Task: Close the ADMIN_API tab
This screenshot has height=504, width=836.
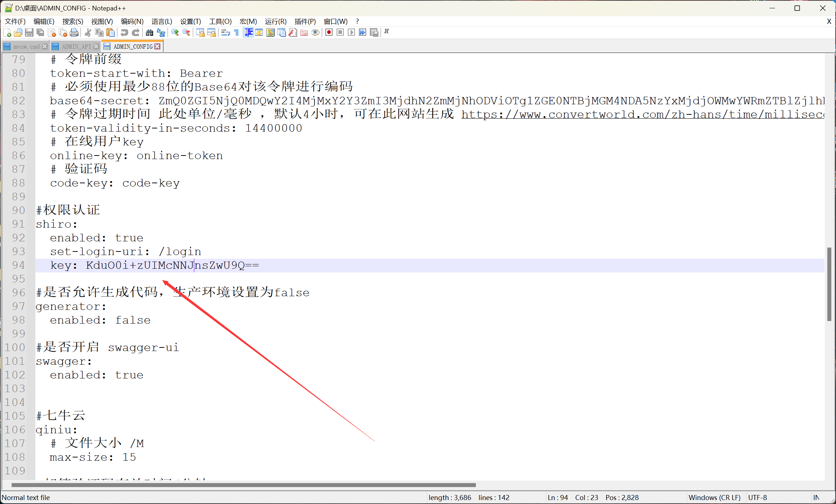Action: click(96, 47)
